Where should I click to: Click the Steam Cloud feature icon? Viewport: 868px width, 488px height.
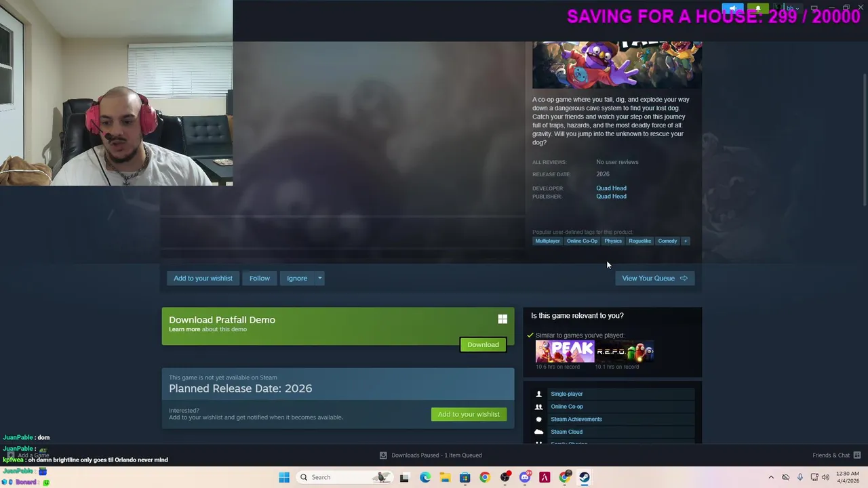tap(539, 432)
